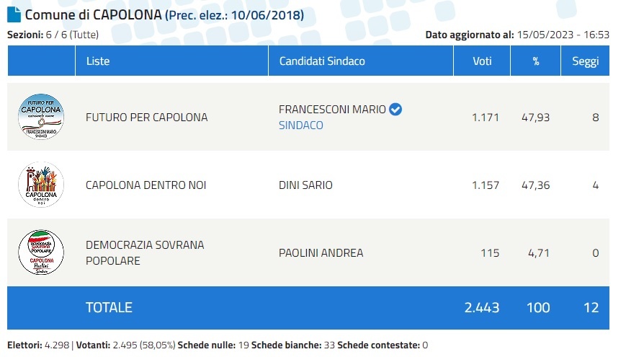
Task: Click candidate name FRANCESCONI MARIO
Action: [x=332, y=110]
